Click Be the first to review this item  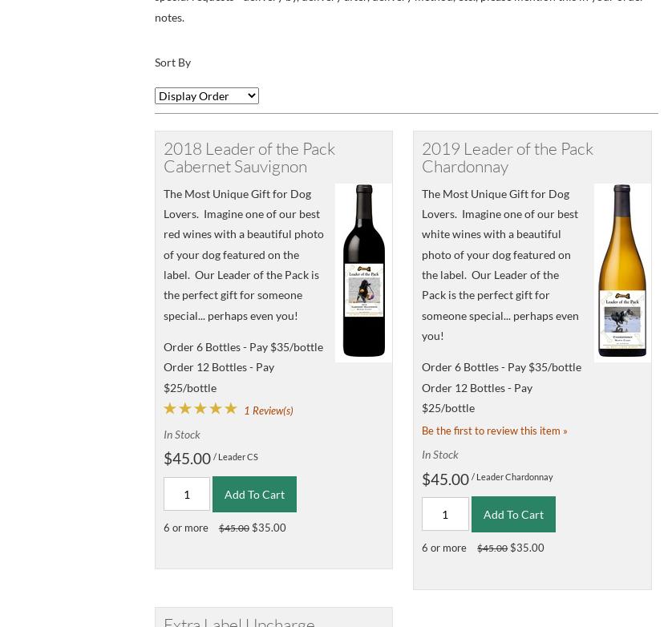(x=494, y=431)
